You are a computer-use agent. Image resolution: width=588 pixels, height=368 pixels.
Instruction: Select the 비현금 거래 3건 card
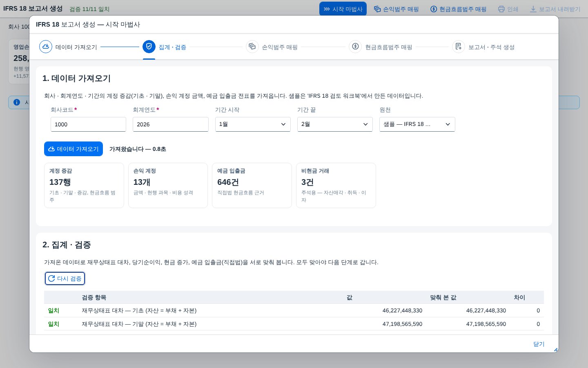pos(336,185)
